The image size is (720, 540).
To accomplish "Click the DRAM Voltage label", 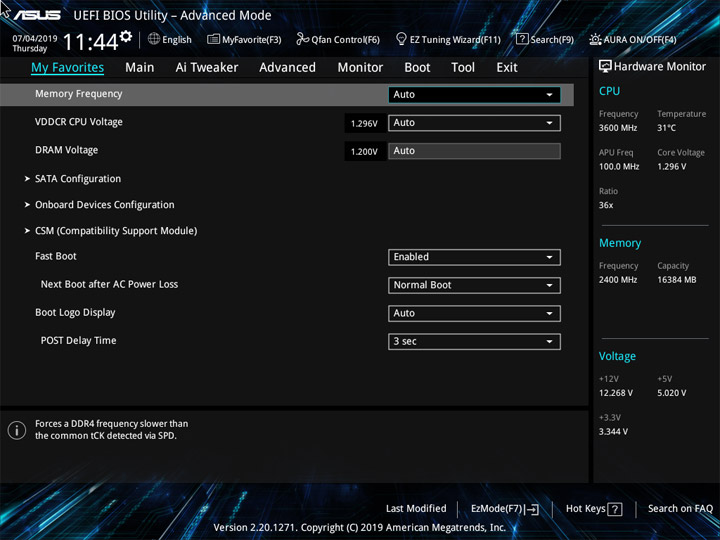I will 67,150.
